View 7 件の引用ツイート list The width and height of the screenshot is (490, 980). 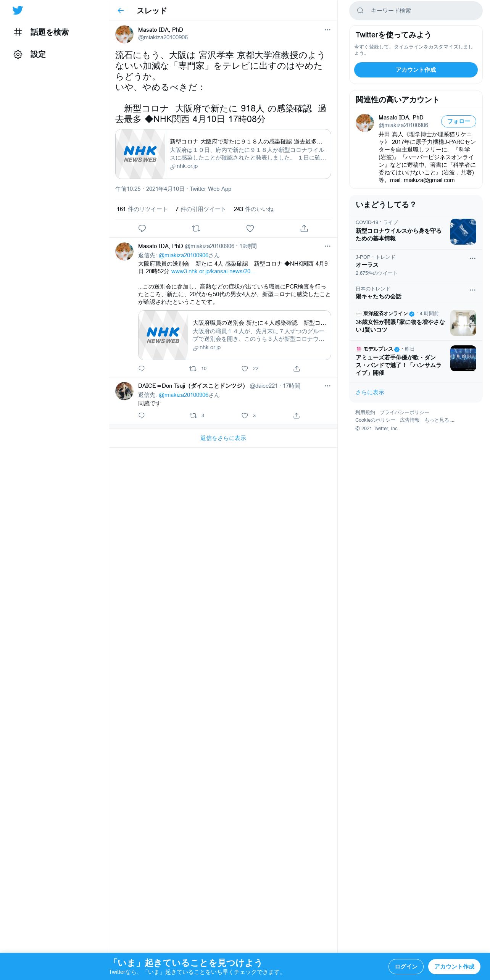pos(201,209)
